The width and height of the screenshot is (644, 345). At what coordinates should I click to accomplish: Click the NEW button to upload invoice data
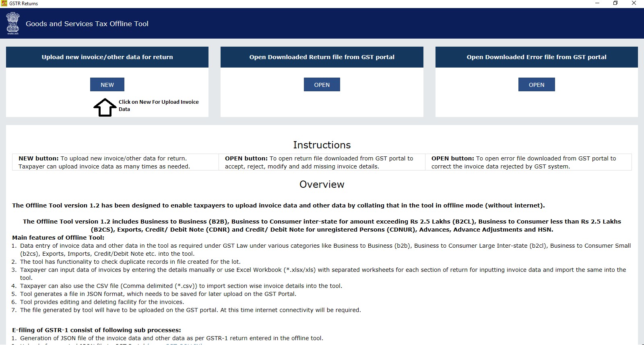(107, 84)
